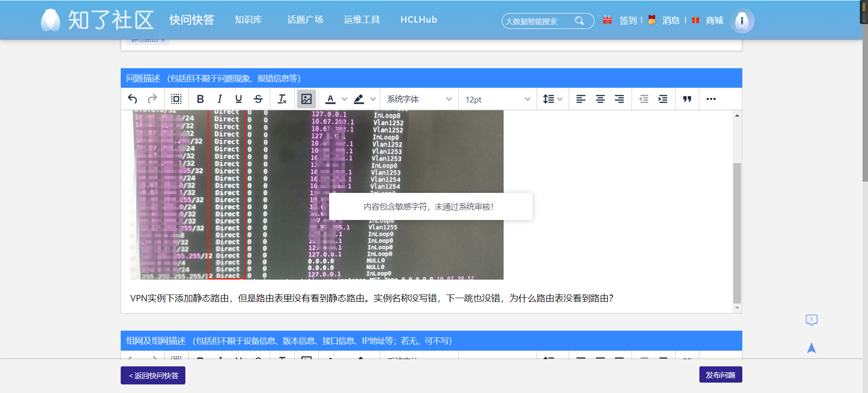Align text to the right
868x393 pixels.
coord(619,99)
